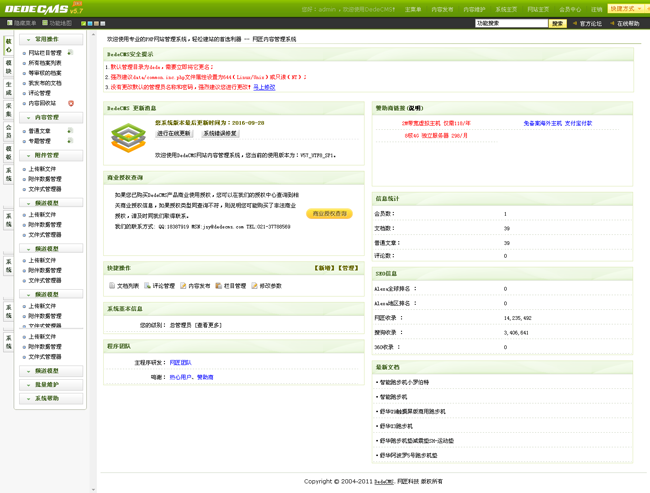Open the 织梦团队 developer link
Screen dimensions: 650x493
[x=180, y=362]
